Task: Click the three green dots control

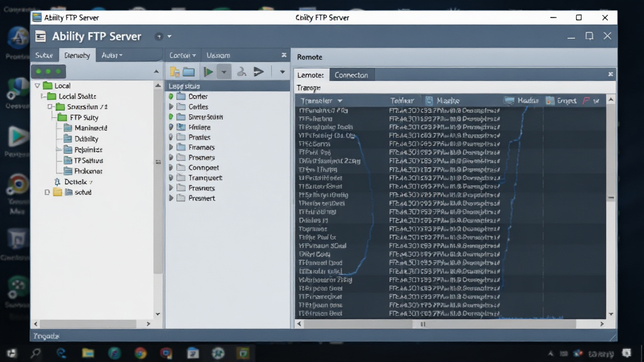Action: [48, 72]
